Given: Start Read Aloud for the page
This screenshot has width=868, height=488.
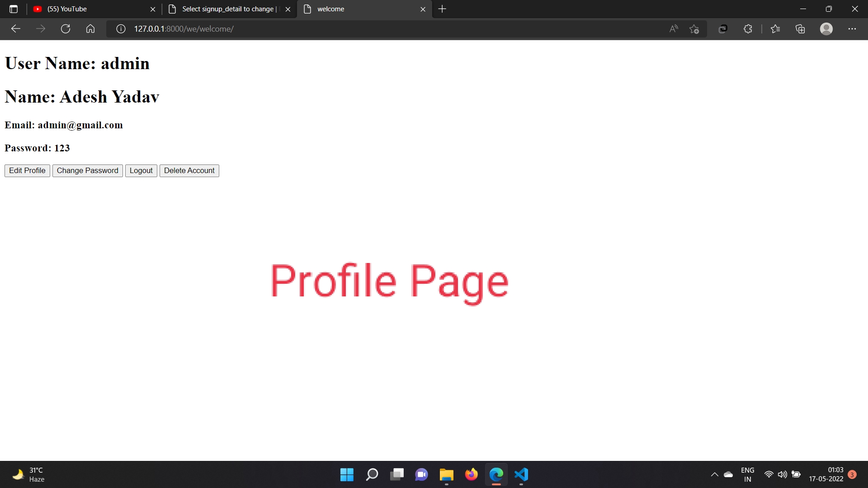Looking at the screenshot, I should [x=673, y=28].
